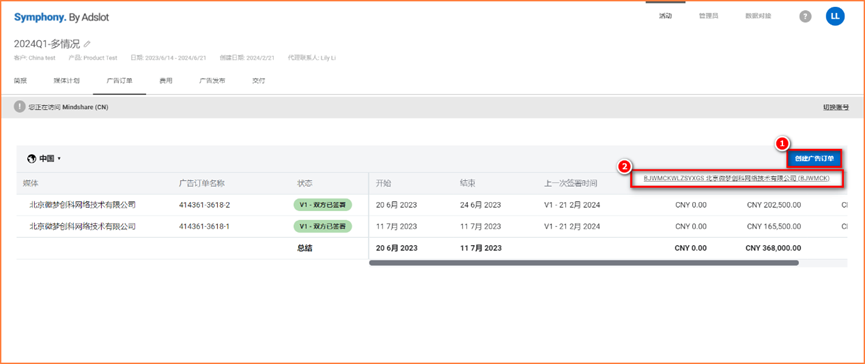This screenshot has height=364, width=865.
Task: Click signing time of order 414361-3618-2
Action: pos(572,205)
